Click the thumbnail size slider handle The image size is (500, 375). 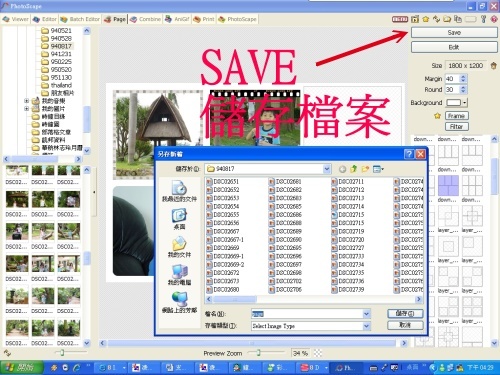(62, 352)
